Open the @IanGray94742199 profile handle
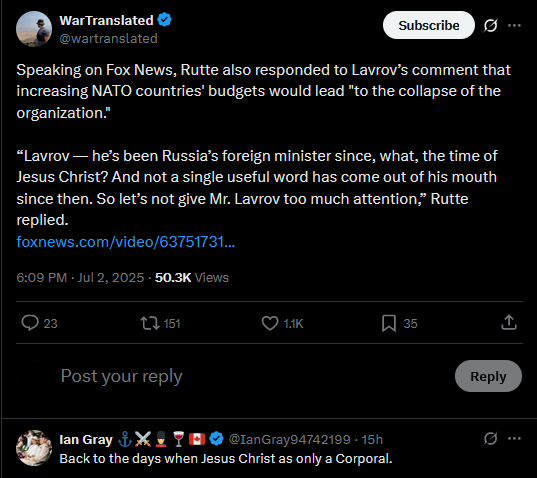 (x=289, y=439)
